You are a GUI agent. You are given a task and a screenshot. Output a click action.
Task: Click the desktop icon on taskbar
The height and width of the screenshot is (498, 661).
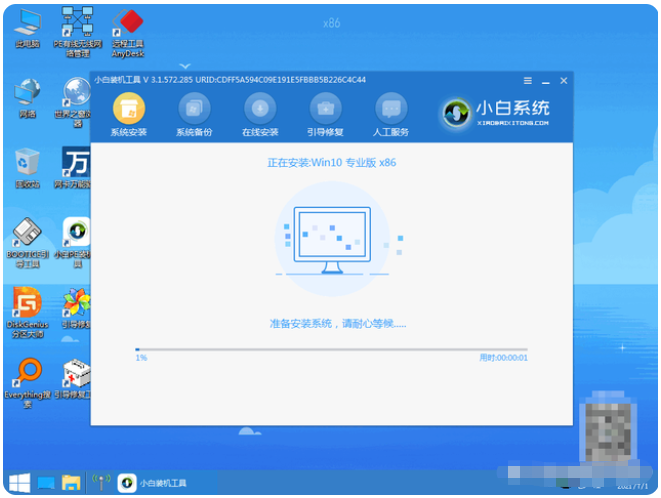coord(46,483)
